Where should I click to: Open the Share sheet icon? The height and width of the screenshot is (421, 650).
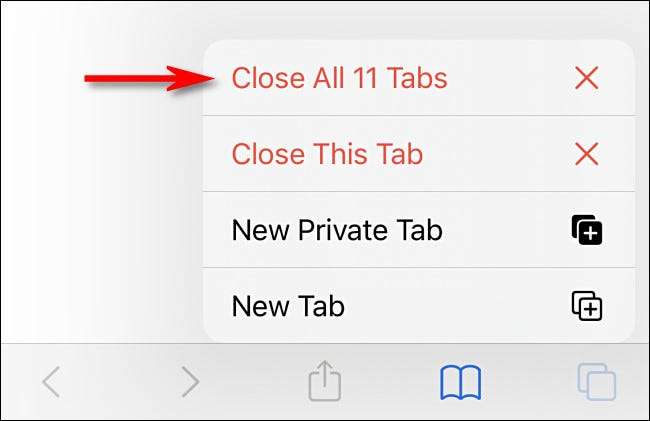(x=325, y=381)
